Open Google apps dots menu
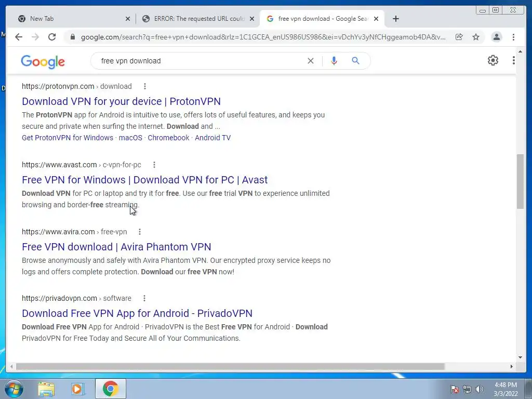Screen dimensions: 532x399 (514, 60)
